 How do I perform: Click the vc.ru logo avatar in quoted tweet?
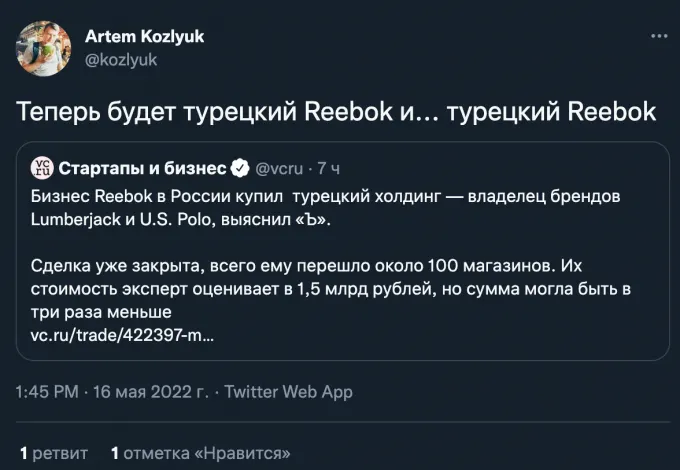(40, 167)
